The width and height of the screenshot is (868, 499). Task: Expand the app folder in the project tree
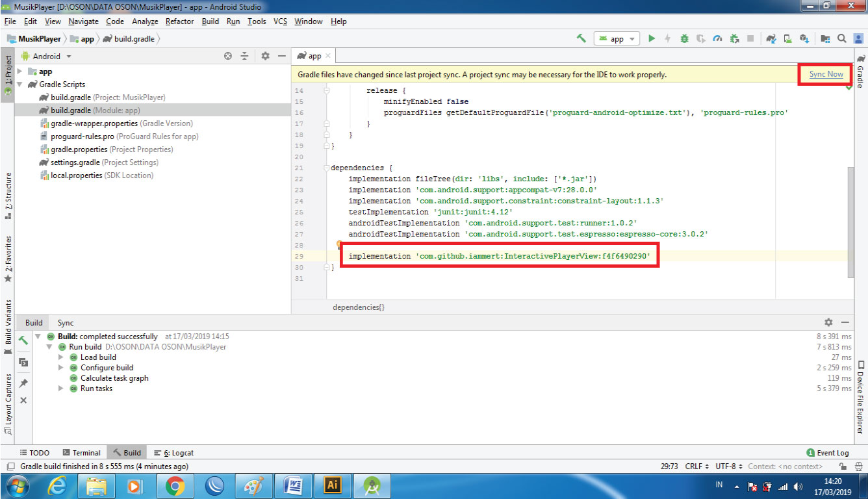click(19, 71)
